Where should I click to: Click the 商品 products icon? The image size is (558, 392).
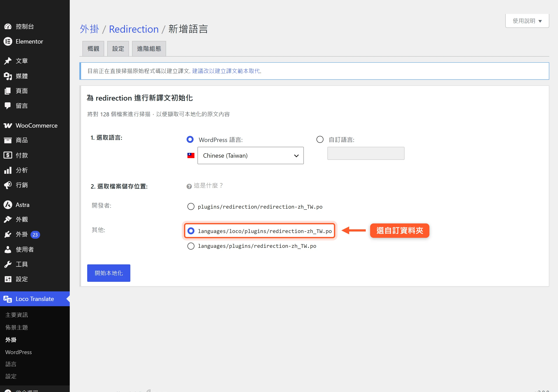point(8,140)
